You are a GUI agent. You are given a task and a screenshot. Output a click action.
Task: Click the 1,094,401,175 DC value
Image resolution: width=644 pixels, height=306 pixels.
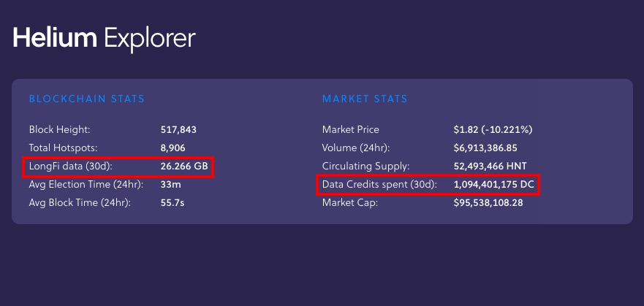coord(493,185)
